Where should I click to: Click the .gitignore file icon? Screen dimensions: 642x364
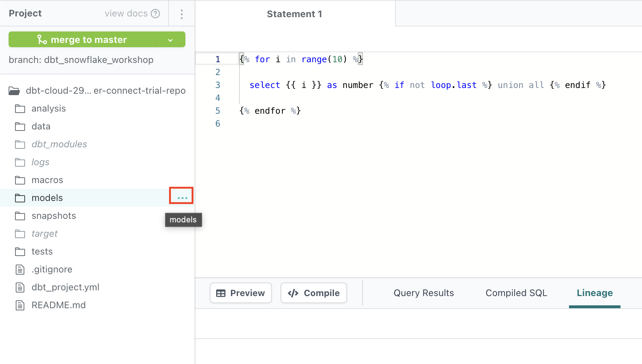click(20, 270)
